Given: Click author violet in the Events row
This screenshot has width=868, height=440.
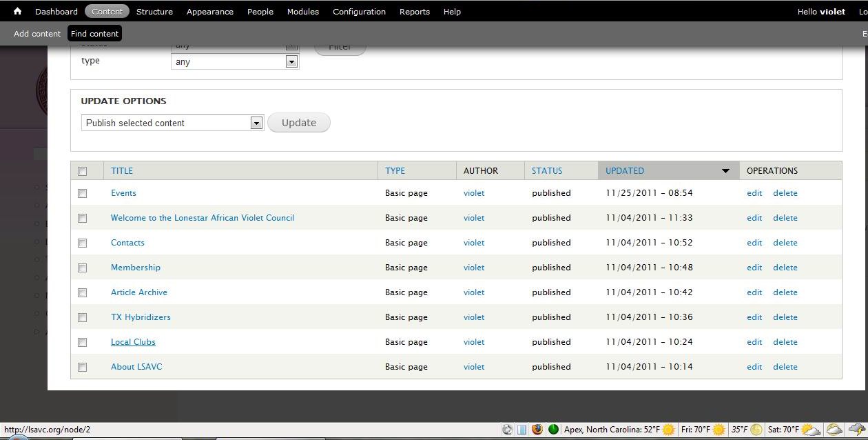Looking at the screenshot, I should click(474, 193).
